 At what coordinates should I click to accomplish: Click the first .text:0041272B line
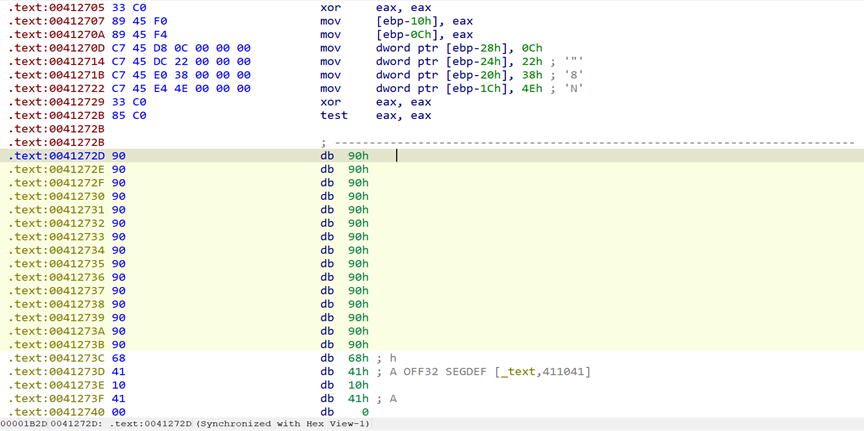point(58,129)
